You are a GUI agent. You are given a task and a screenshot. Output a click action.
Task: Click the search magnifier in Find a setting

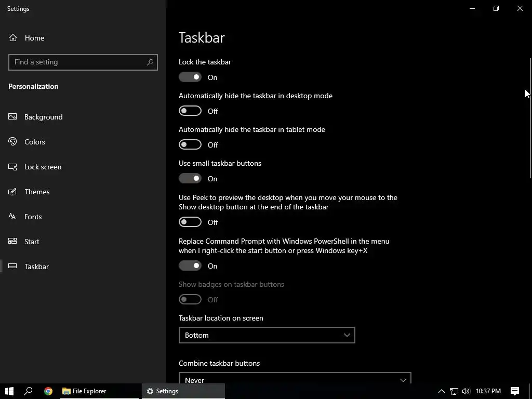[x=150, y=62]
